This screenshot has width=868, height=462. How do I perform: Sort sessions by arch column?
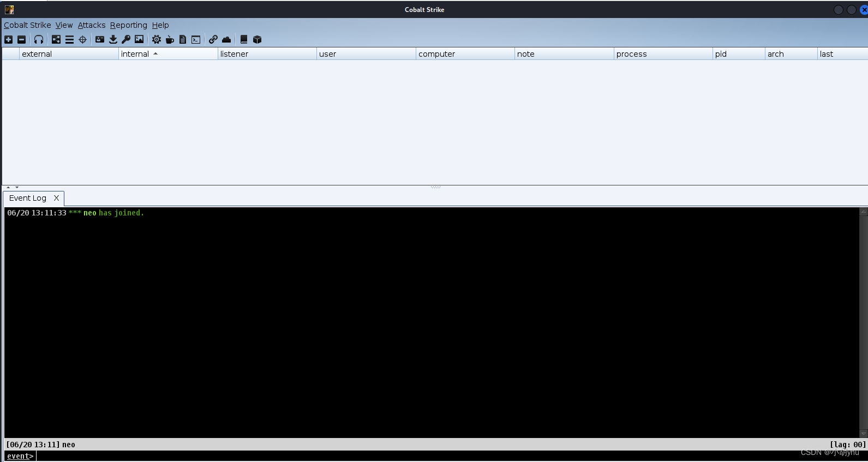pyautogui.click(x=791, y=54)
